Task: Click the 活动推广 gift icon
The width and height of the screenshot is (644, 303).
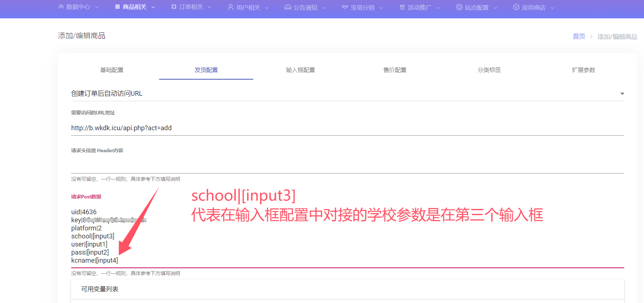Action: pyautogui.click(x=402, y=7)
